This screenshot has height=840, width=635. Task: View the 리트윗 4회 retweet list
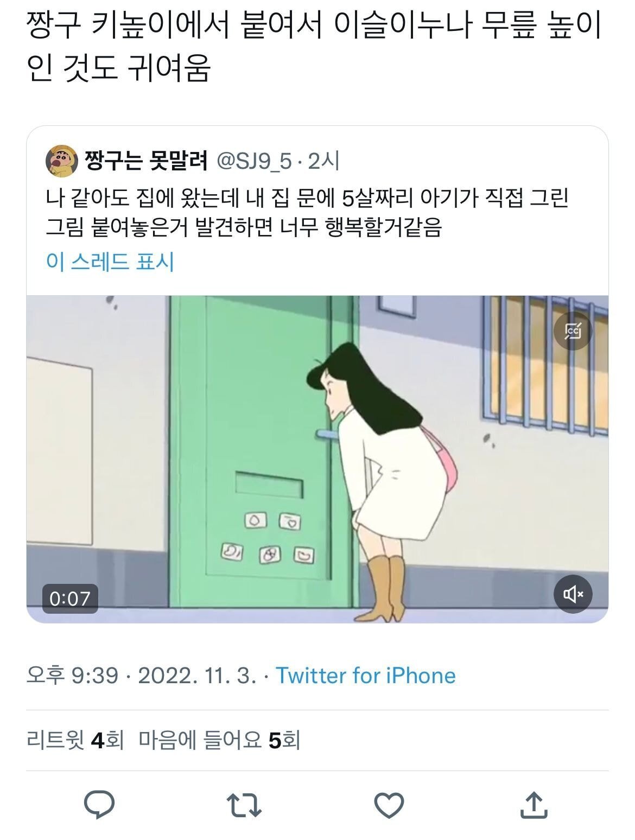(x=75, y=740)
